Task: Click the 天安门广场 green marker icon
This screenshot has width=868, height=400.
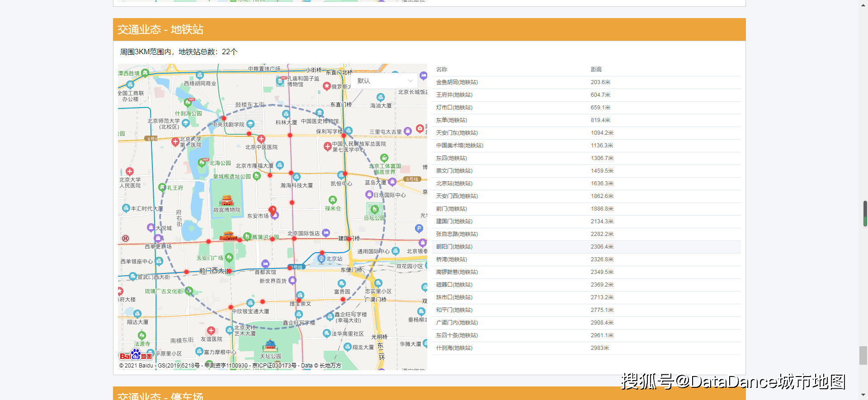Action: [x=229, y=258]
